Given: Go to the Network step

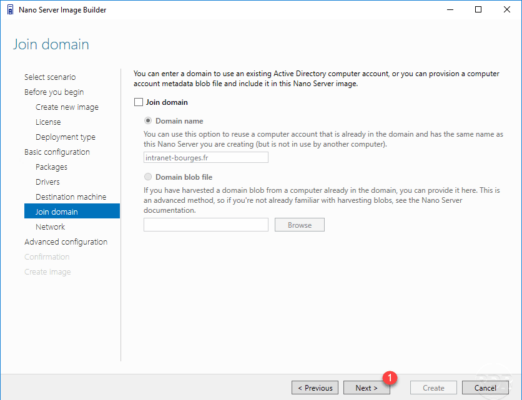Looking at the screenshot, I should (x=50, y=227).
